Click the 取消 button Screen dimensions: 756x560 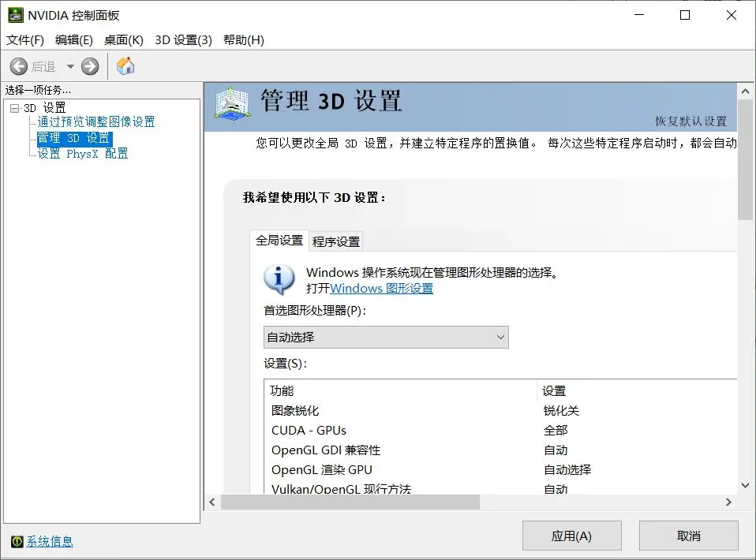[688, 536]
